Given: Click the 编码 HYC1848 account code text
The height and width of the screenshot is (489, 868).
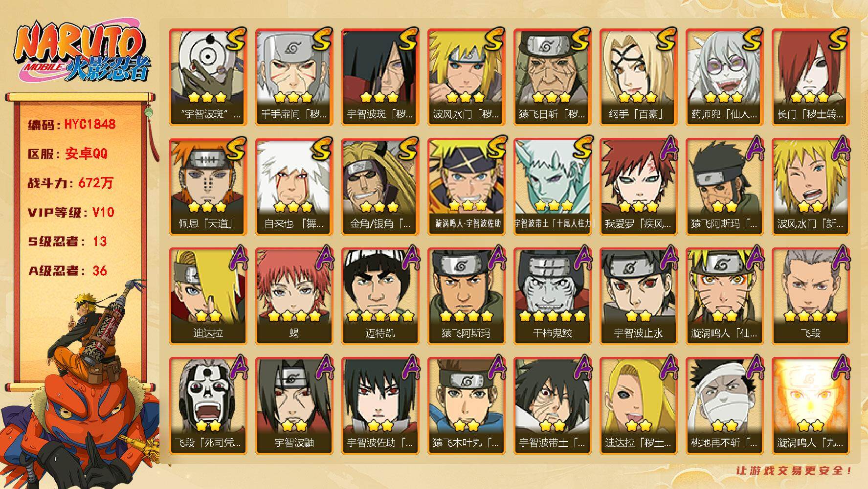Looking at the screenshot, I should pyautogui.click(x=72, y=125).
